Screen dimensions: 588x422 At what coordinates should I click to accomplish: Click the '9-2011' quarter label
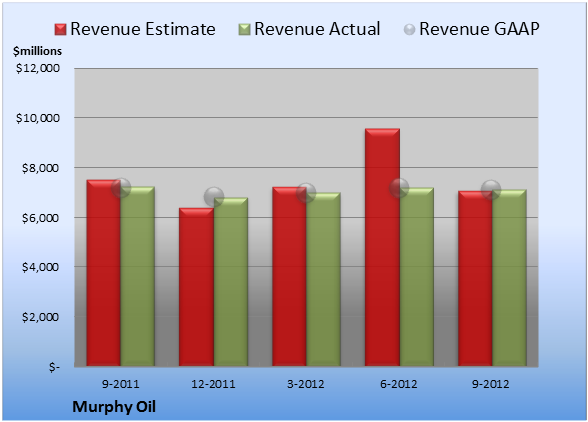point(121,384)
